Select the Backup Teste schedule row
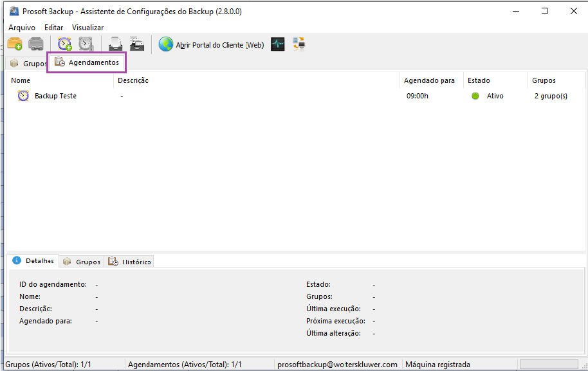Image resolution: width=588 pixels, height=371 pixels. point(296,96)
